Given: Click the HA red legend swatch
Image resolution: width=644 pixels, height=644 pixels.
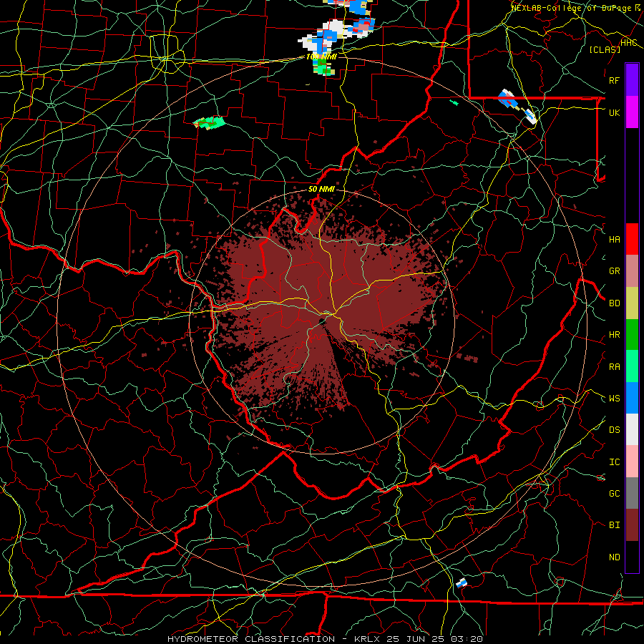Looking at the screenshot, I should (x=632, y=239).
